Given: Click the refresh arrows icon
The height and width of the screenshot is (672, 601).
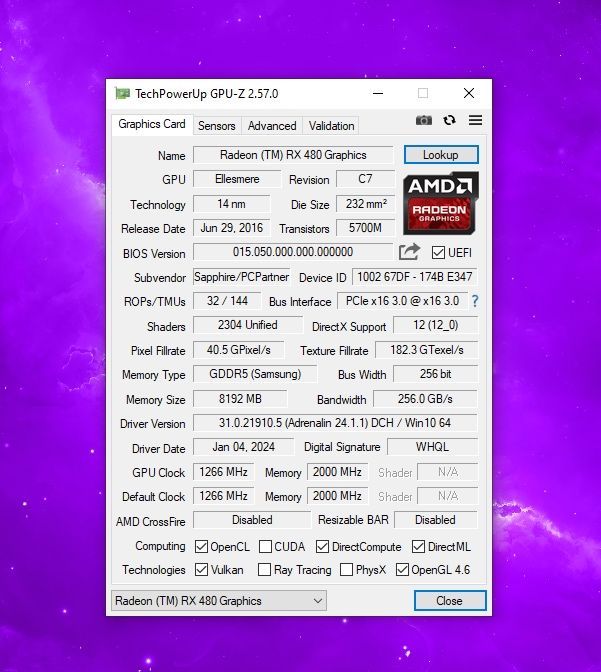Looking at the screenshot, I should point(449,120).
